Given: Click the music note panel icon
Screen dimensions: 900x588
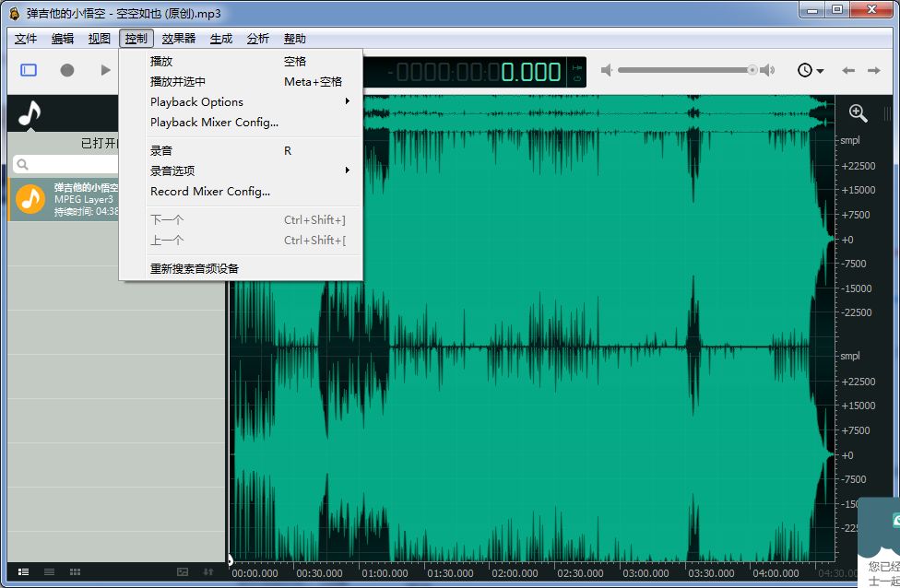Looking at the screenshot, I should click(30, 113).
